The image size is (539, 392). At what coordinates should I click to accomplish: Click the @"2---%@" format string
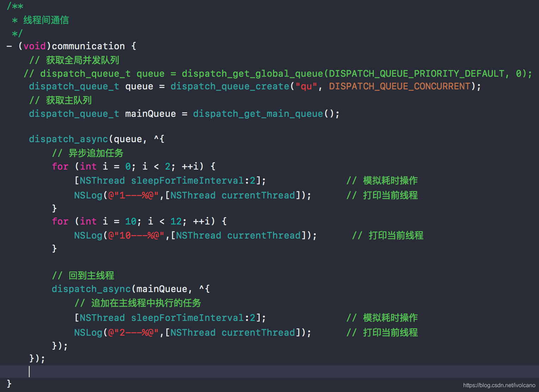[x=134, y=333]
